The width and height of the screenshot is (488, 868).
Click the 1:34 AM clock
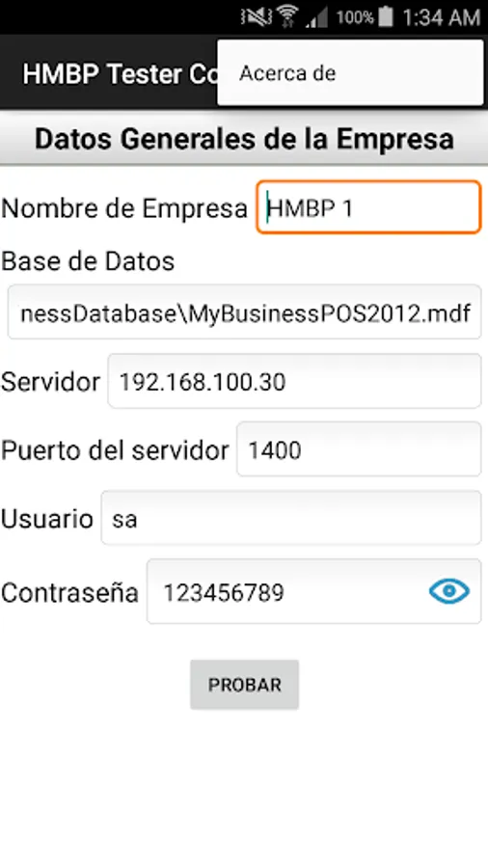click(x=441, y=17)
